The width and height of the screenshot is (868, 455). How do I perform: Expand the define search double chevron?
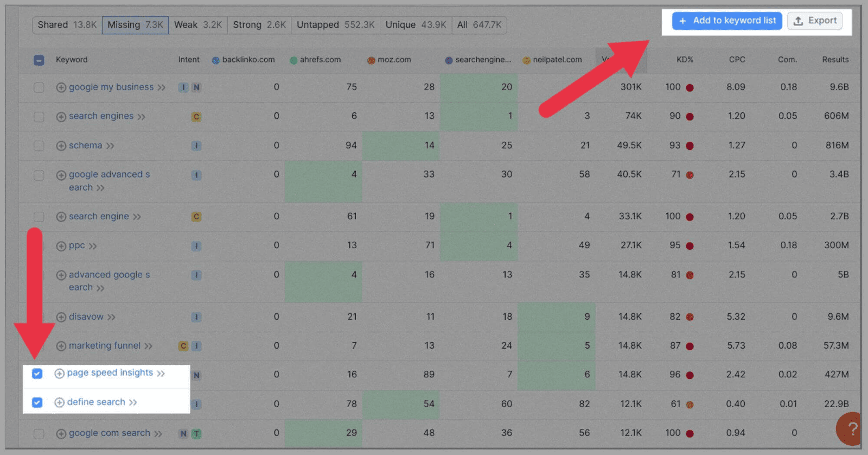pyautogui.click(x=133, y=403)
